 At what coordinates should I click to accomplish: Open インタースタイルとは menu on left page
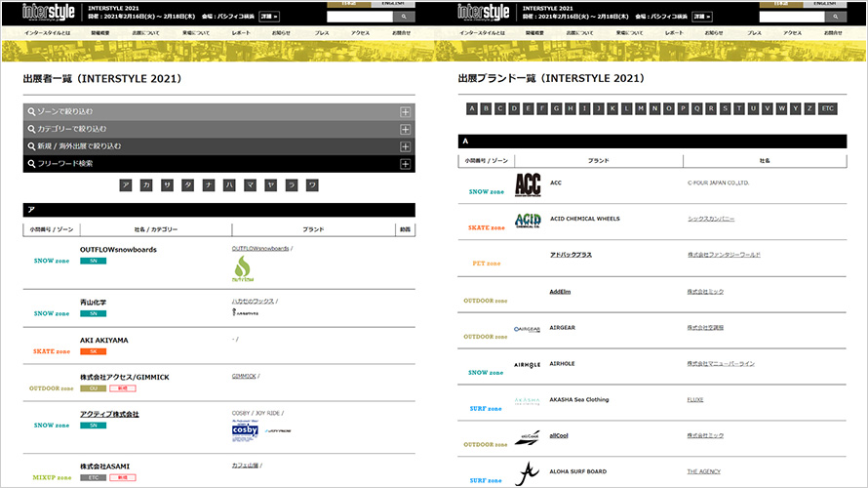[x=47, y=33]
